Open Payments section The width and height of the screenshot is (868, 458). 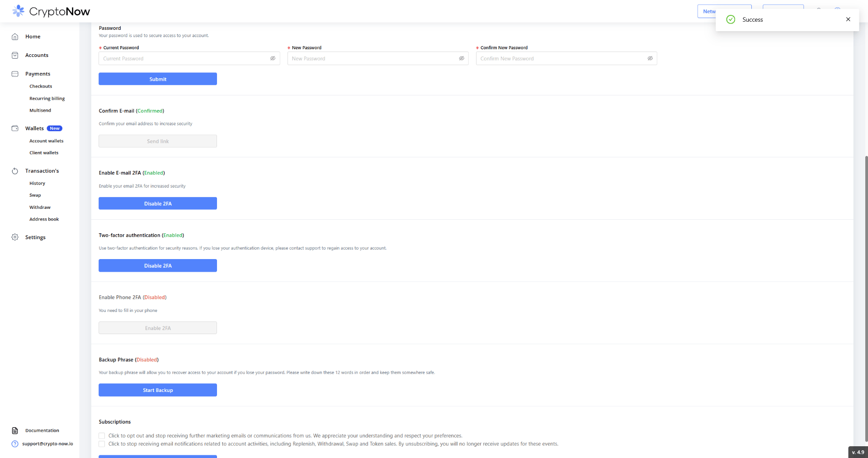[38, 74]
